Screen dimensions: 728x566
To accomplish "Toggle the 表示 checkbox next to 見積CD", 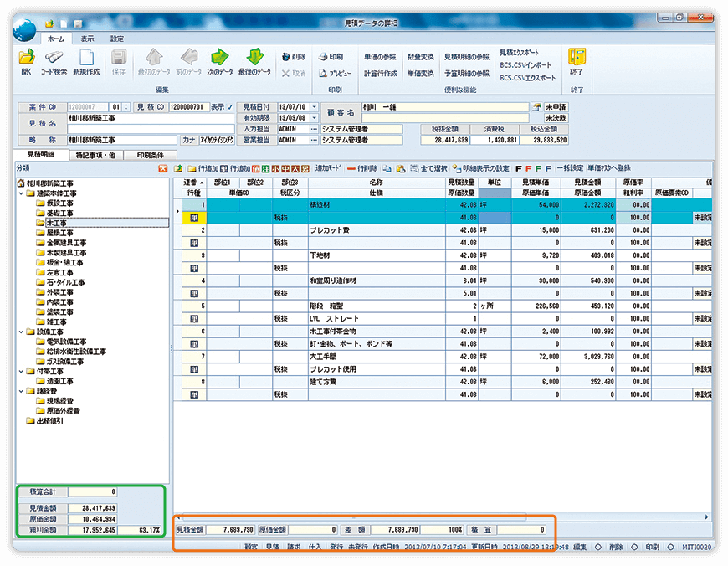I will 230,107.
